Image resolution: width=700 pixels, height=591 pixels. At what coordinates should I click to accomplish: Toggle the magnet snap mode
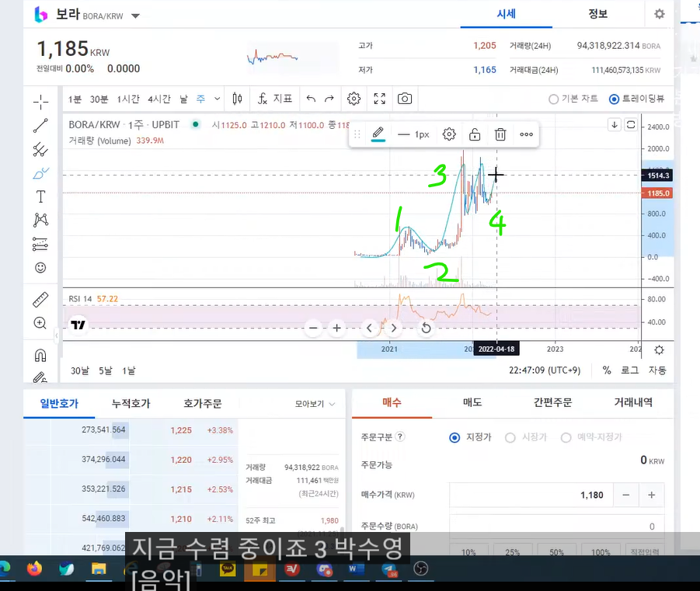point(40,356)
